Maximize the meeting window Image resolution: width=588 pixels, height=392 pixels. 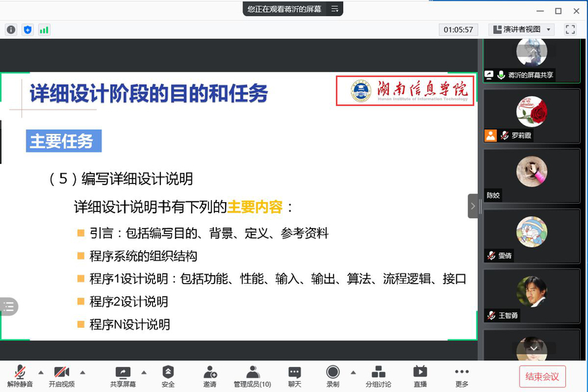pyautogui.click(x=559, y=11)
